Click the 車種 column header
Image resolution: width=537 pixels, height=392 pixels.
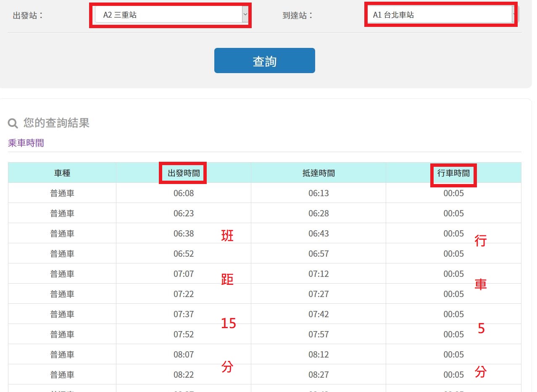pyautogui.click(x=62, y=173)
